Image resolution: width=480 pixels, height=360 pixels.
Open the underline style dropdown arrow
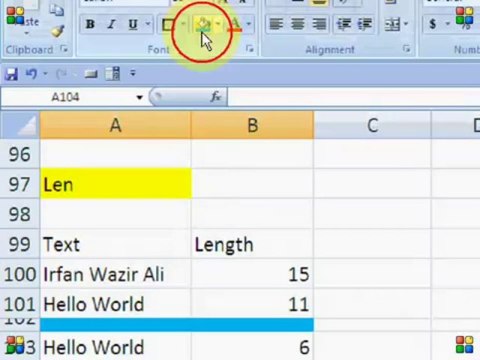(148, 24)
